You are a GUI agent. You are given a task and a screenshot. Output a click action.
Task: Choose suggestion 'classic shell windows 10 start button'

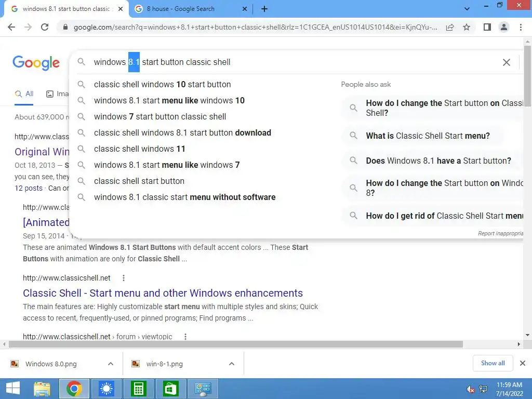coord(162,85)
